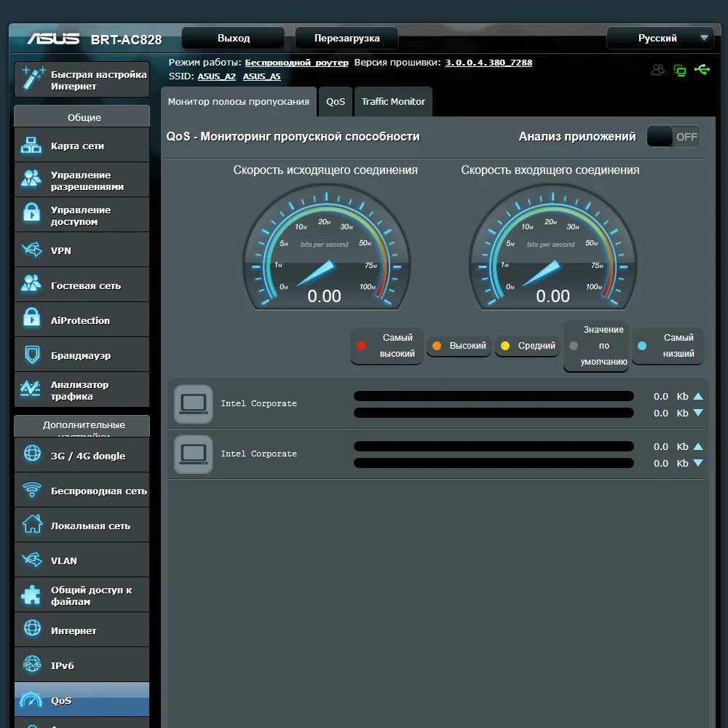This screenshot has width=728, height=728.
Task: Click the second Intel Corporate device name
Action: 258,454
